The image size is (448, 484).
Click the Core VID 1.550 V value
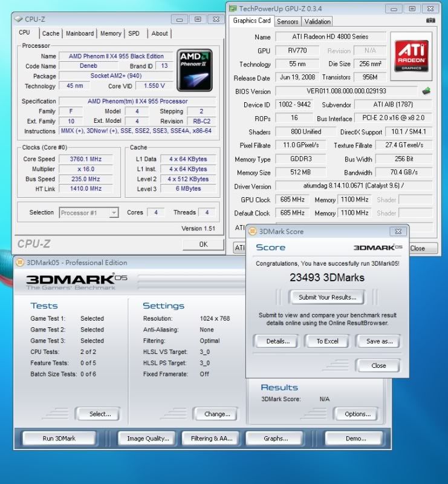pyautogui.click(x=154, y=86)
